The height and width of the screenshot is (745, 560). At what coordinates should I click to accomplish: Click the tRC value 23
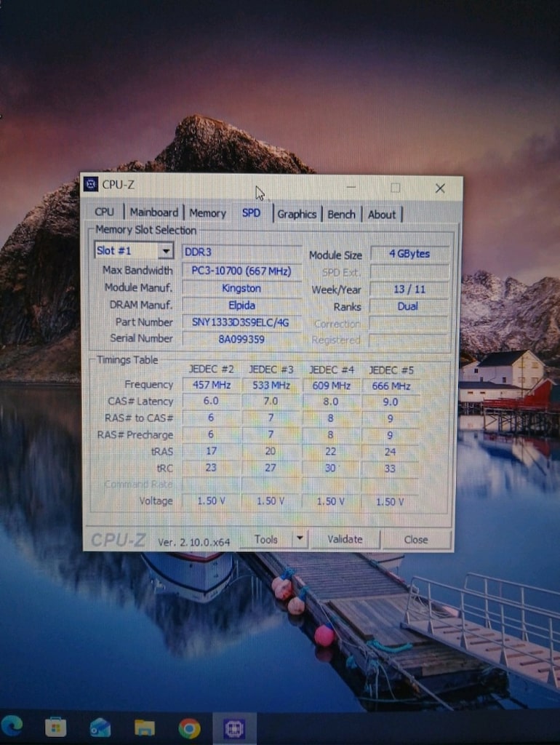[211, 468]
